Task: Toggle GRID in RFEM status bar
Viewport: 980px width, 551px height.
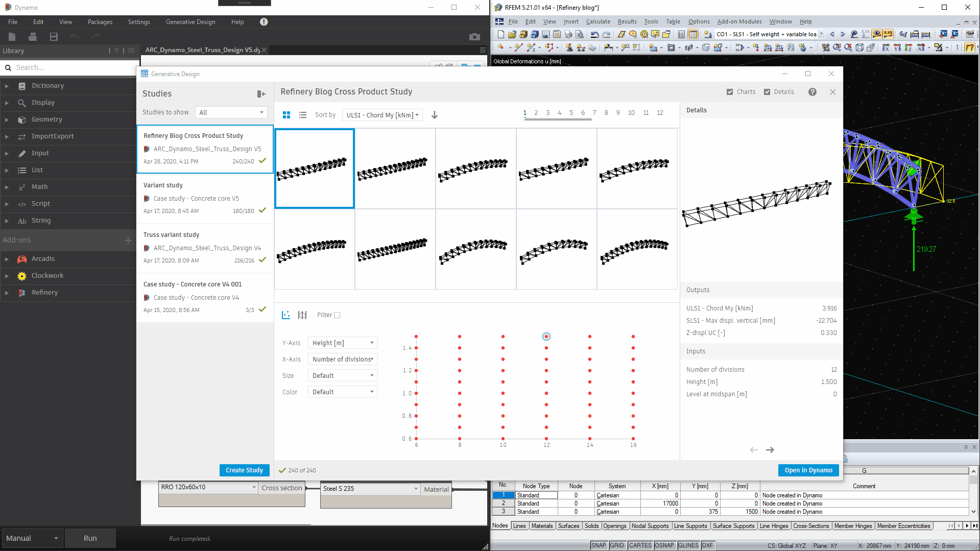Action: point(617,545)
